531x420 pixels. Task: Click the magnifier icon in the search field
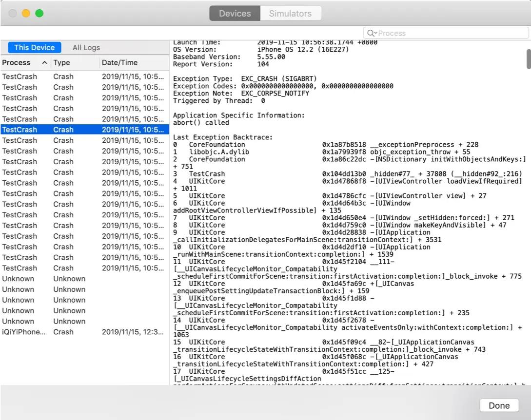pos(372,33)
